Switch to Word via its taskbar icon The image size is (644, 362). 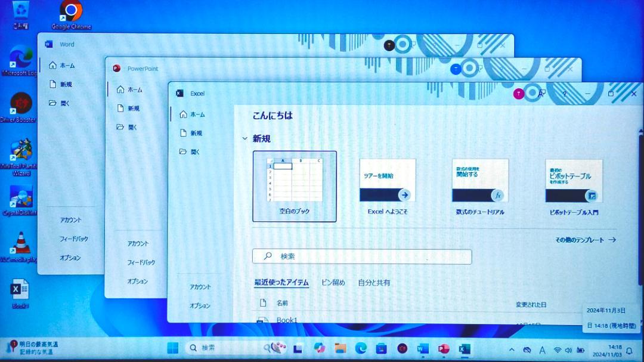point(423,349)
